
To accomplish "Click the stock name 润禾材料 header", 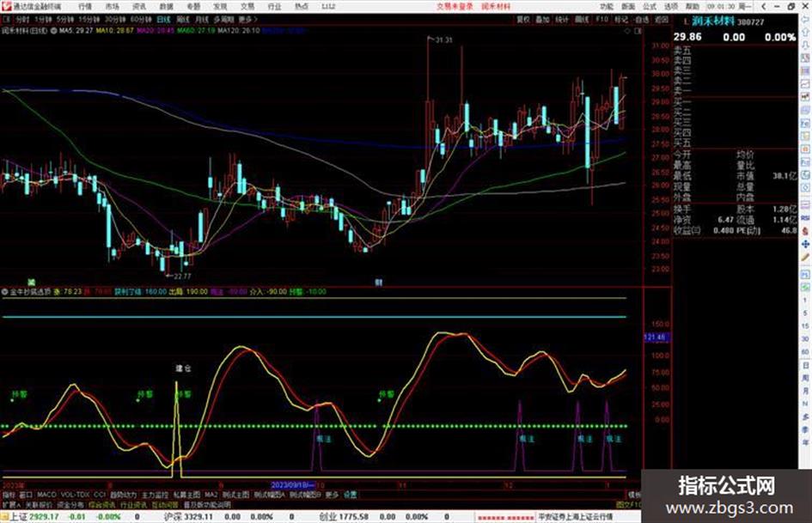I will (x=713, y=21).
